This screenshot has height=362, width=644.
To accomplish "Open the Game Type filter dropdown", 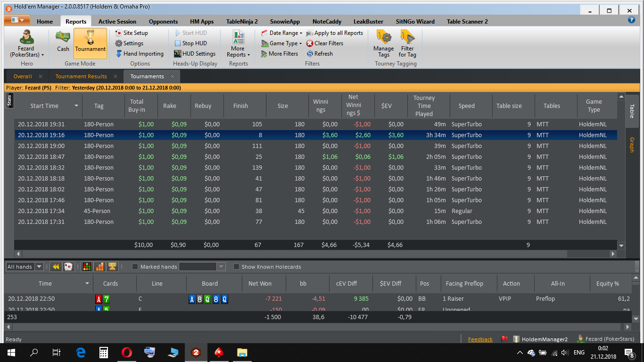I will pyautogui.click(x=281, y=43).
